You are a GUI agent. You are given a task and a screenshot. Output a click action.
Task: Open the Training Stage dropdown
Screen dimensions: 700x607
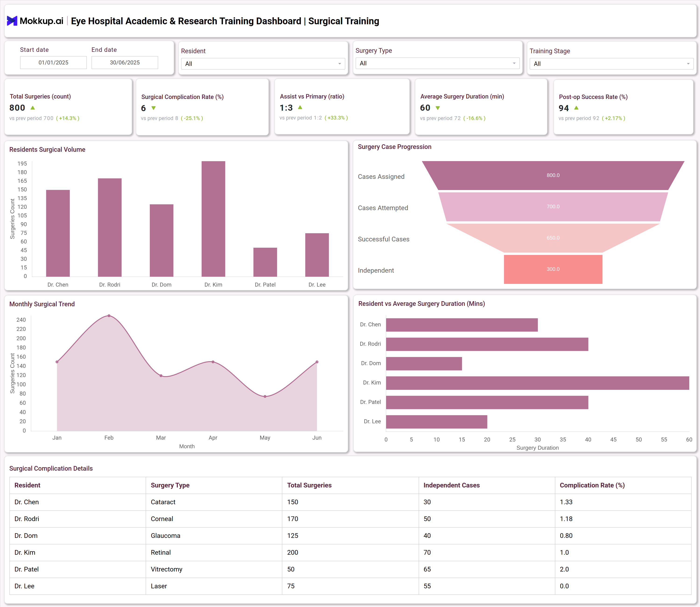[611, 64]
